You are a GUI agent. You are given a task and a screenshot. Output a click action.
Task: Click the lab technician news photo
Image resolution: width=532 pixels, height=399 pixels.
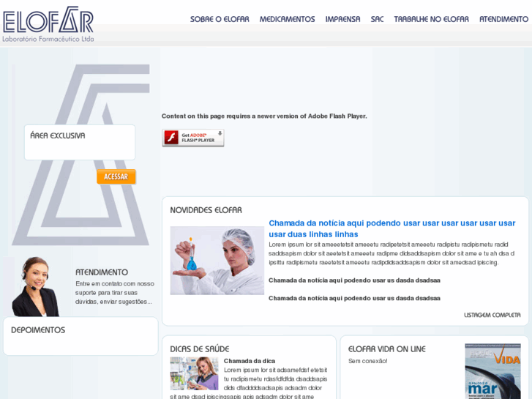217,261
